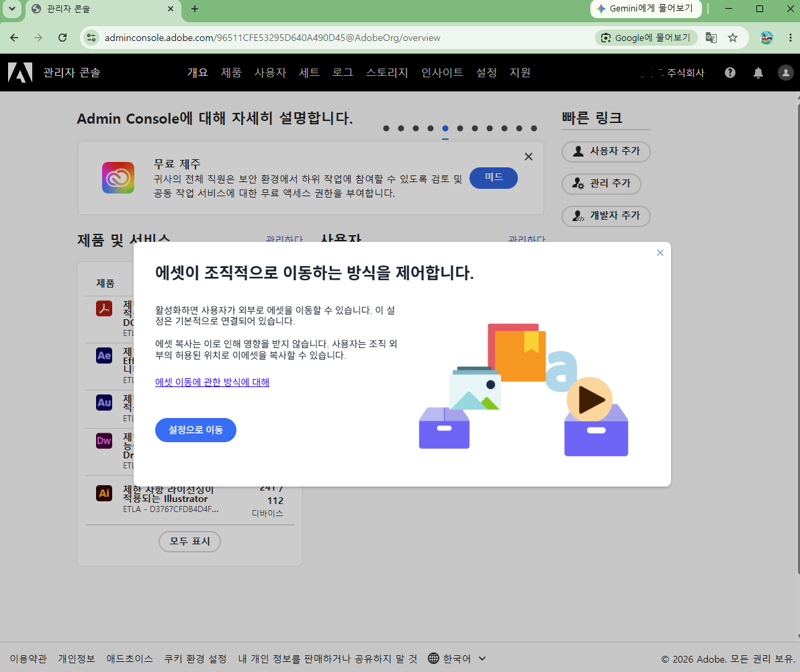The width and height of the screenshot is (800, 672).
Task: Close the asset migration dialog
Action: (660, 253)
